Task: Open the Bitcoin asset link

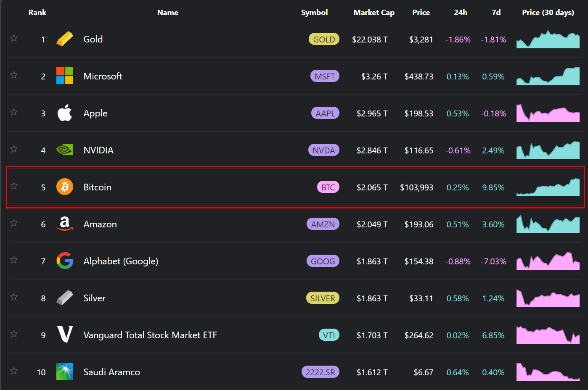Action: tap(97, 187)
